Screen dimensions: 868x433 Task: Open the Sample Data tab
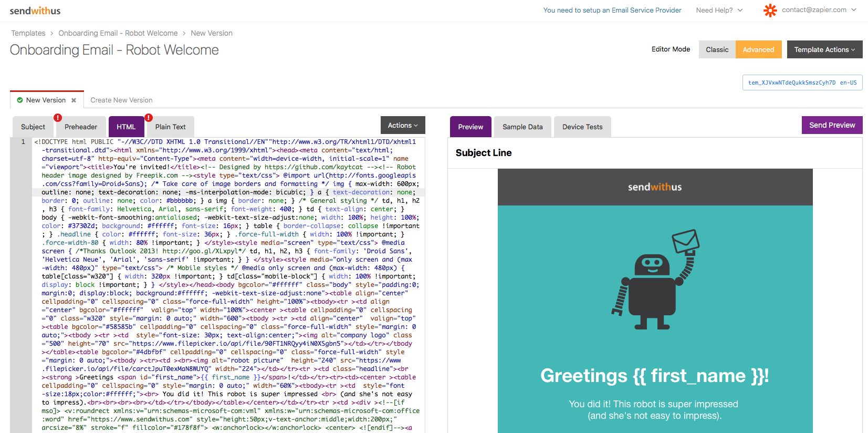[x=522, y=127]
